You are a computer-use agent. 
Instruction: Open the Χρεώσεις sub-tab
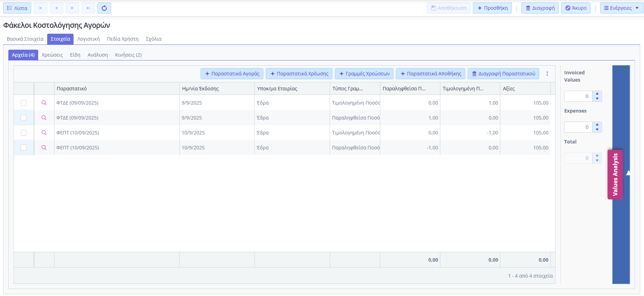[x=52, y=55]
